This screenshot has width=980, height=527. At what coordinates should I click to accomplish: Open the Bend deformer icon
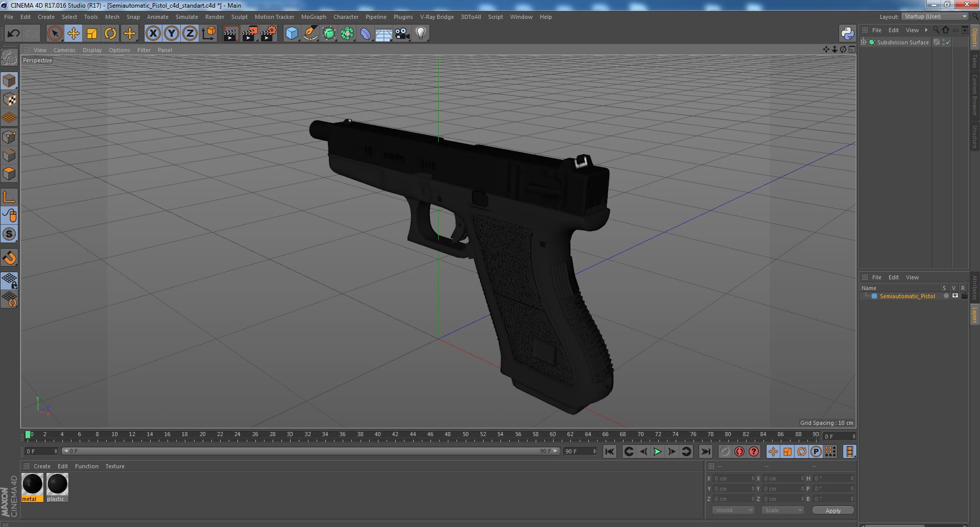[366, 34]
